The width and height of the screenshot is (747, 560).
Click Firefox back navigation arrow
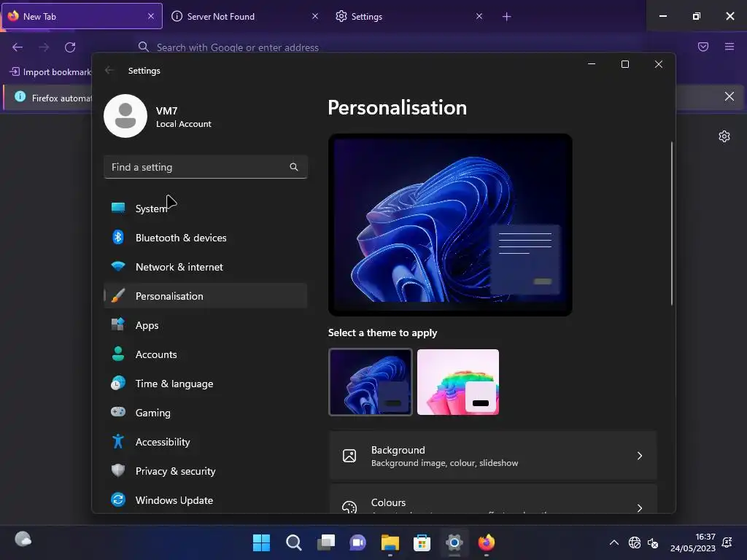18,47
